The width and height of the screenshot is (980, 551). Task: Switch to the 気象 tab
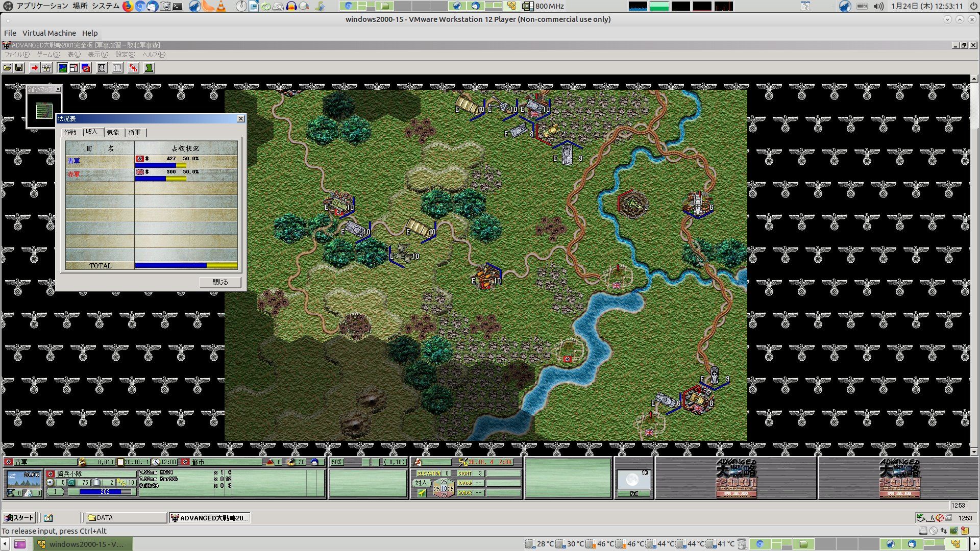113,132
